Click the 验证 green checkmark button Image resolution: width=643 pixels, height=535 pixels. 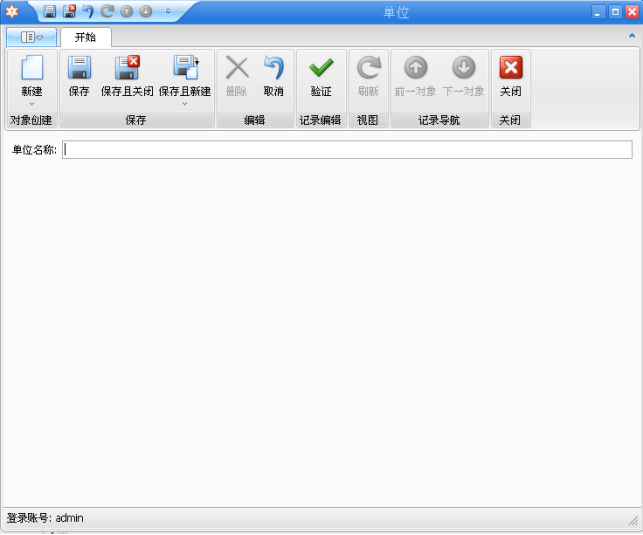click(x=321, y=76)
